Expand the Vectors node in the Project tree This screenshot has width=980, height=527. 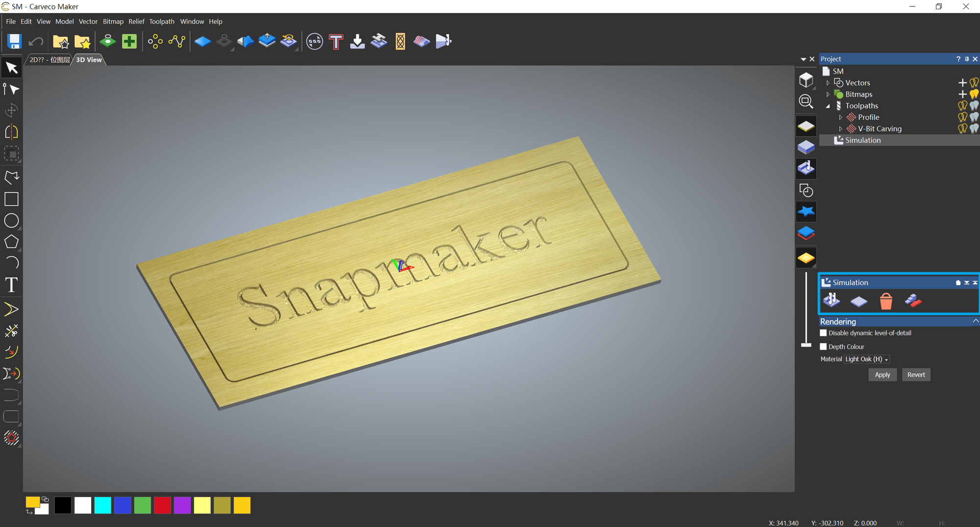coord(828,82)
